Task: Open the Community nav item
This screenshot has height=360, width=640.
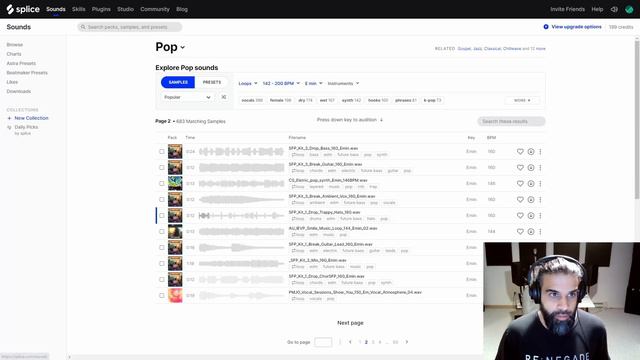Action: click(x=155, y=9)
